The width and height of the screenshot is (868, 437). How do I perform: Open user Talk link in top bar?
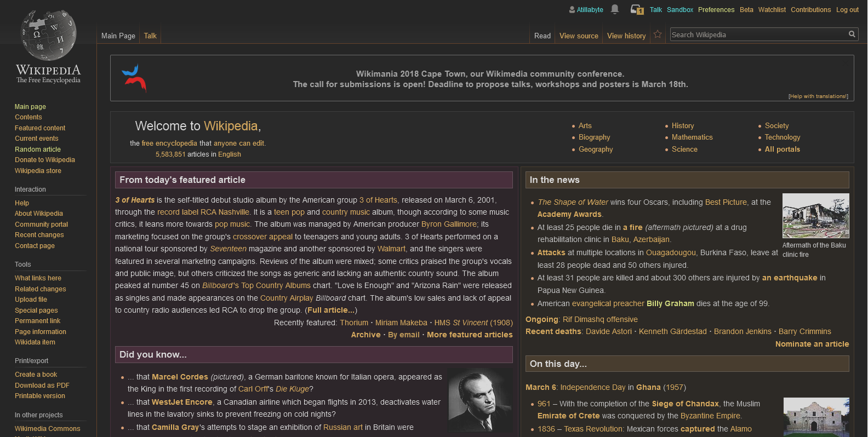[656, 10]
